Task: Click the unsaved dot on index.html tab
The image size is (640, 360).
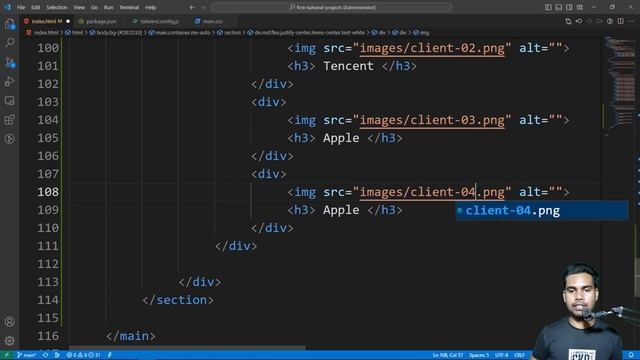Action: point(68,21)
